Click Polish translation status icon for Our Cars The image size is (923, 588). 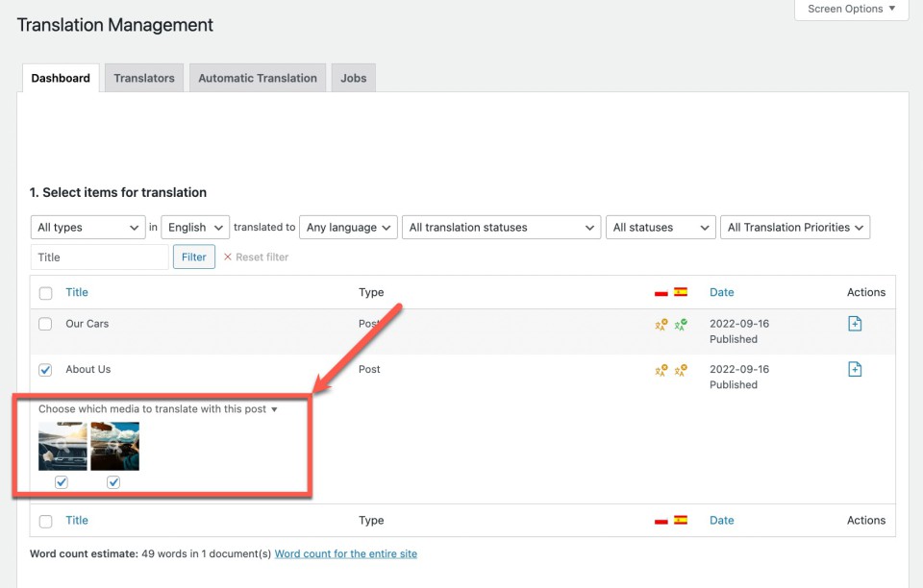(661, 325)
